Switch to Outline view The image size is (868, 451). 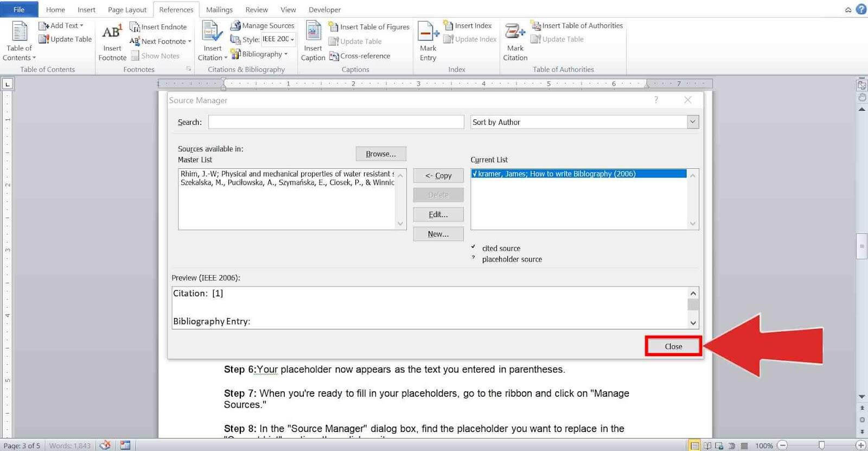(x=732, y=446)
